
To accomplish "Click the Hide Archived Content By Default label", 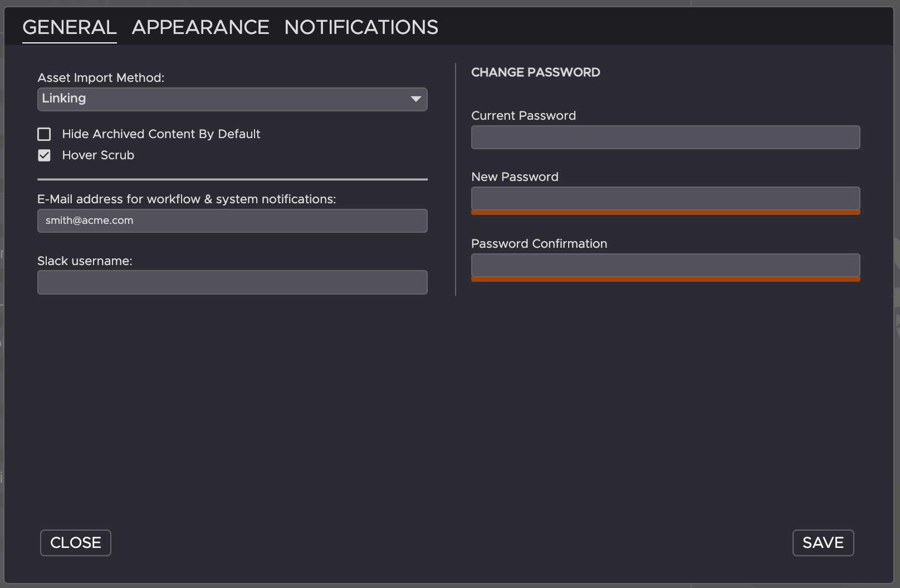I will (161, 134).
